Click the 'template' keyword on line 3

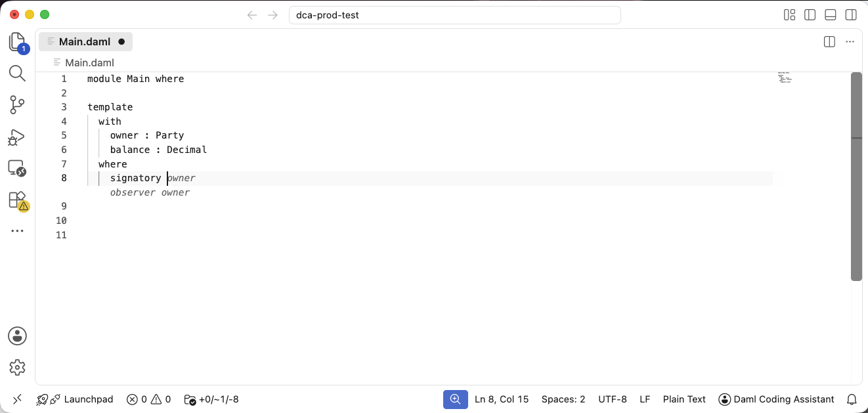pos(110,107)
